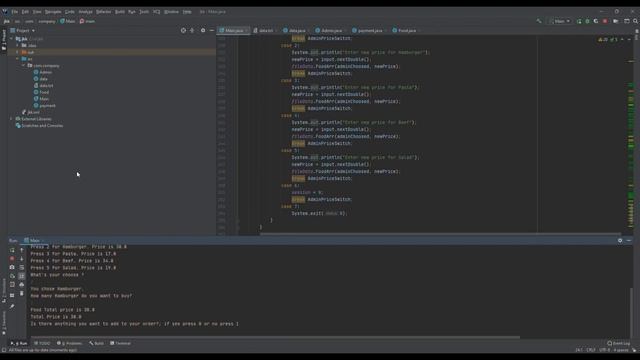Hide the Project panel with minus icon
This screenshot has width=640, height=360.
pyautogui.click(x=212, y=31)
